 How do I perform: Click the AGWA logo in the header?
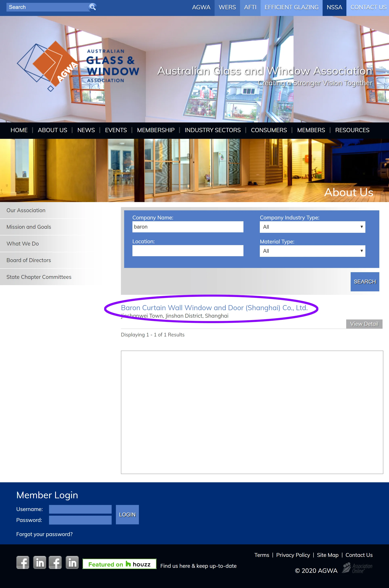(78, 66)
